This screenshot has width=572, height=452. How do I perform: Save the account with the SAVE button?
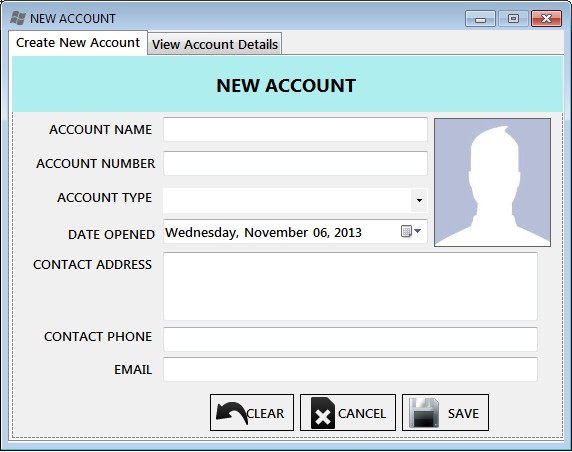coord(445,413)
